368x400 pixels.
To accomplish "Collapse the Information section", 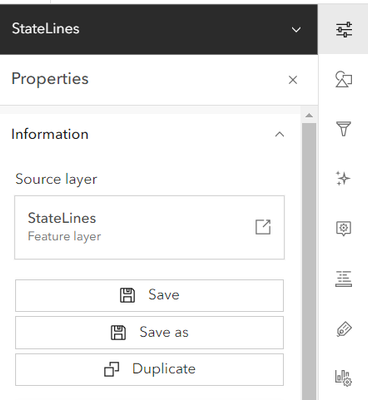I will (x=279, y=134).
